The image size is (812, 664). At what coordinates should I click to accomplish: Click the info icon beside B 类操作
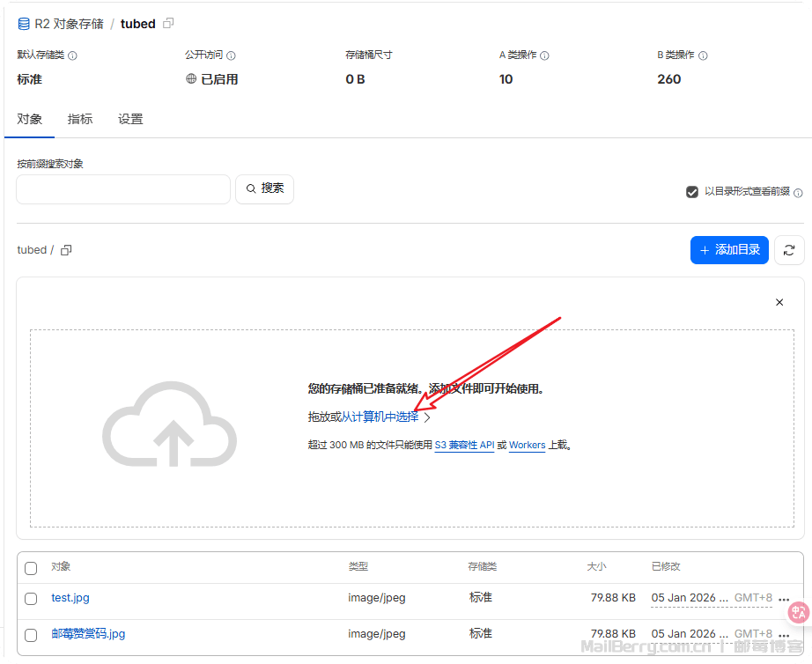click(x=703, y=55)
